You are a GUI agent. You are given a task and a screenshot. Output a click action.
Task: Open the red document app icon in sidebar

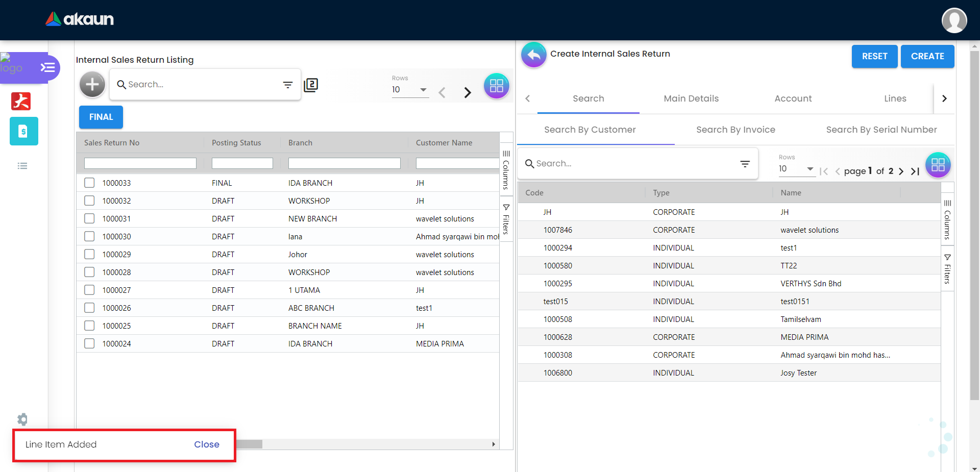point(21,101)
